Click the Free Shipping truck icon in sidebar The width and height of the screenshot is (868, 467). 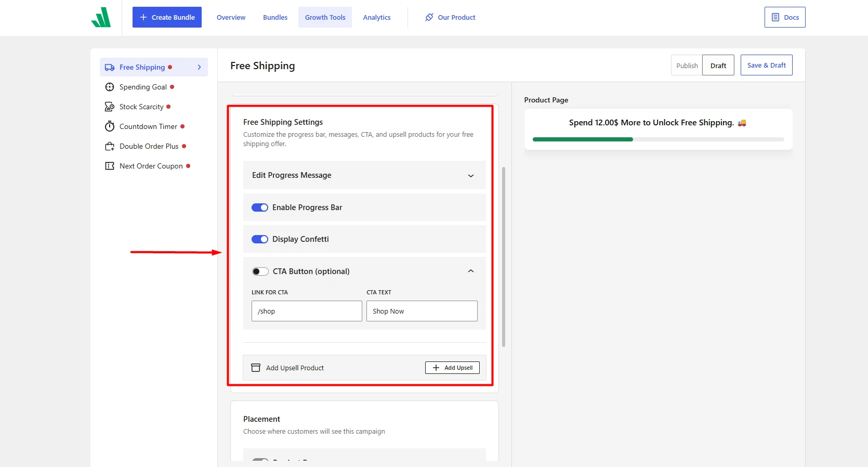[110, 67]
